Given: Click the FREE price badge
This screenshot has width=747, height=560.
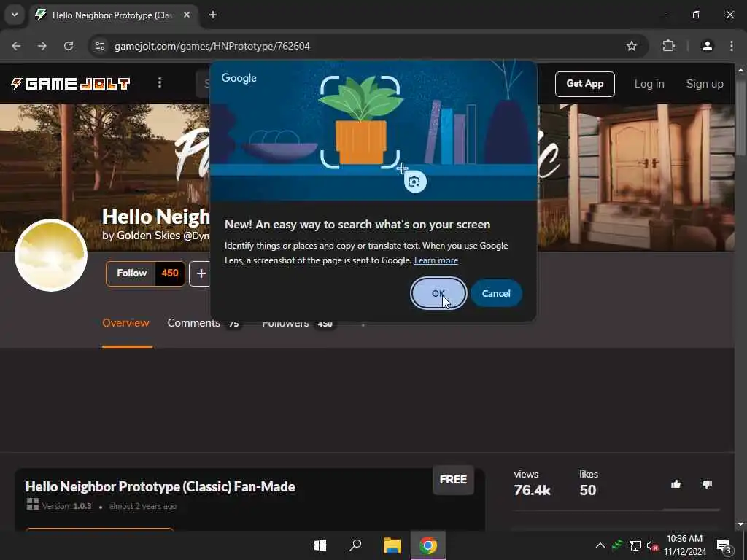Looking at the screenshot, I should coord(453,480).
